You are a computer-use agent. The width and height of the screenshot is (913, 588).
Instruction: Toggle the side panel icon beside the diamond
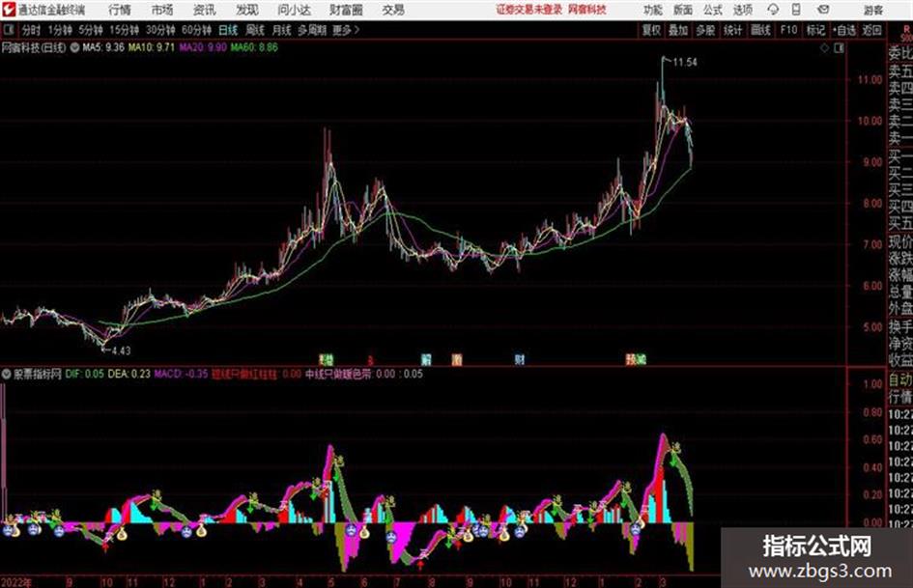click(839, 48)
